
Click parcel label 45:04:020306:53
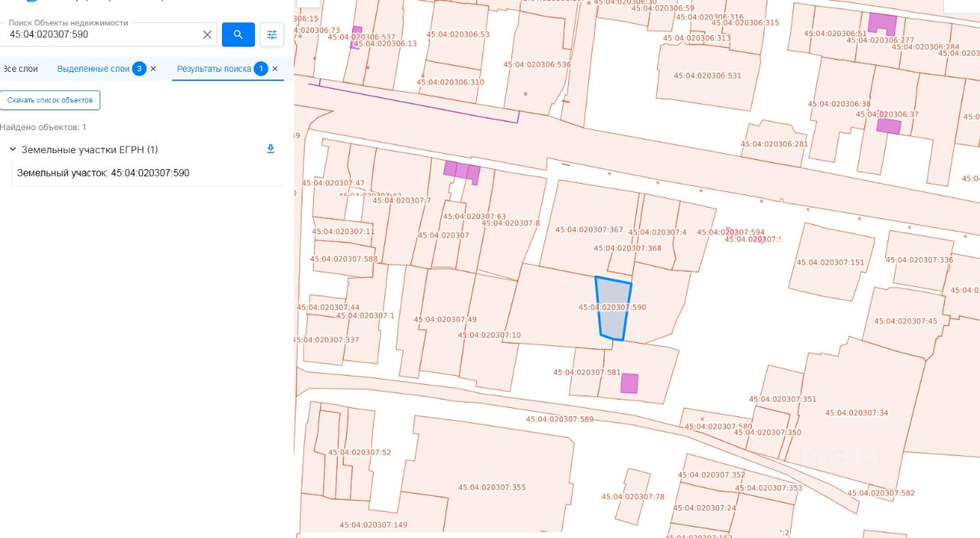tap(458, 34)
